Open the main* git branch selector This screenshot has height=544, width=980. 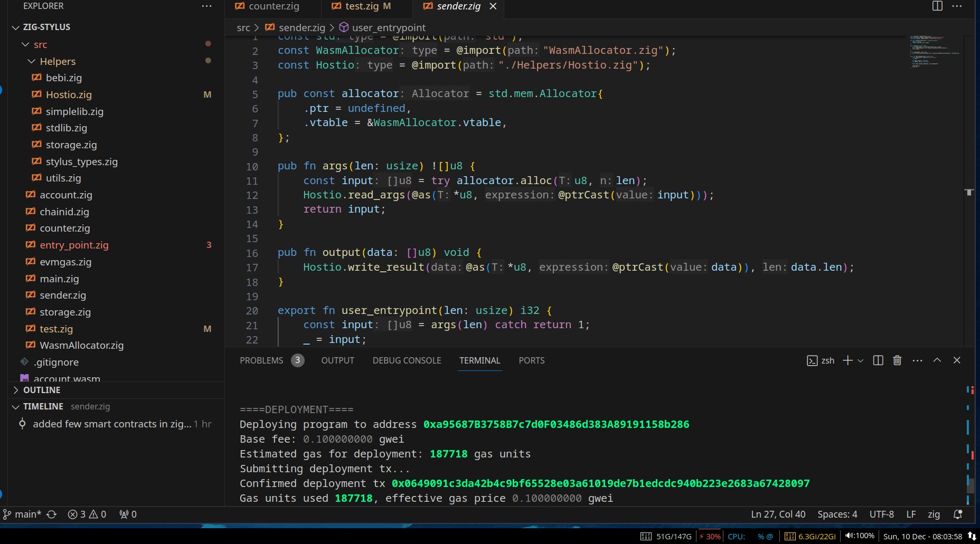coord(22,514)
